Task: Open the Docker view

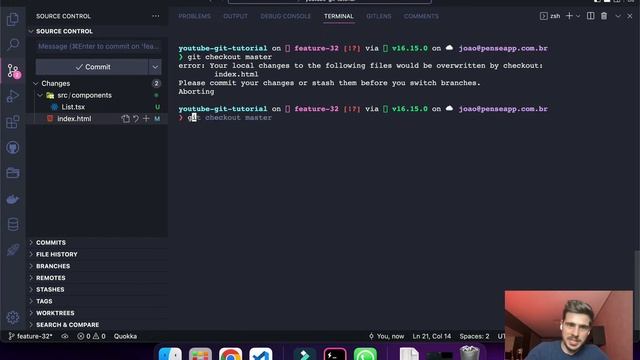Action: 13,199
